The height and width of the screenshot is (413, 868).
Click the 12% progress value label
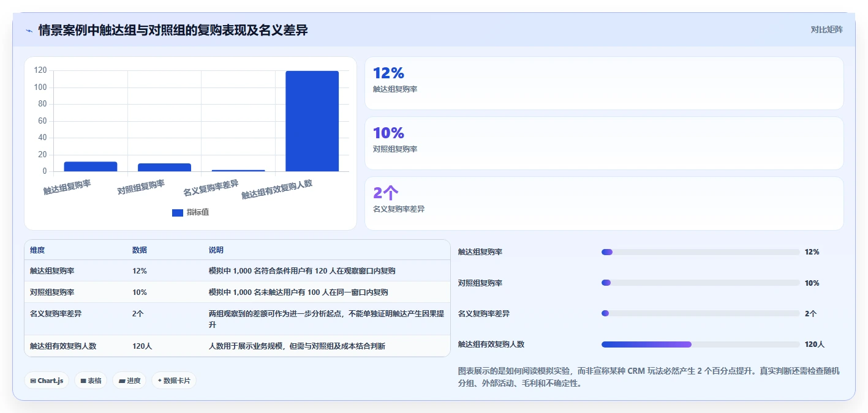tap(812, 251)
